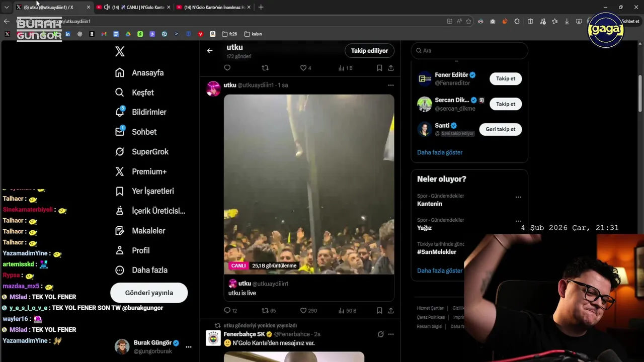This screenshot has width=644, height=362.
Task: Click the browser back arrow
Action: point(7,22)
